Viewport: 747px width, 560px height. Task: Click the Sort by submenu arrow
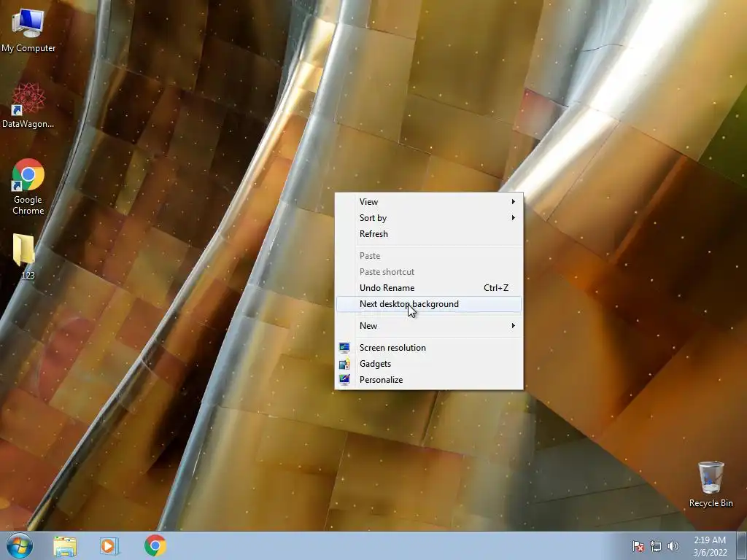[513, 218]
